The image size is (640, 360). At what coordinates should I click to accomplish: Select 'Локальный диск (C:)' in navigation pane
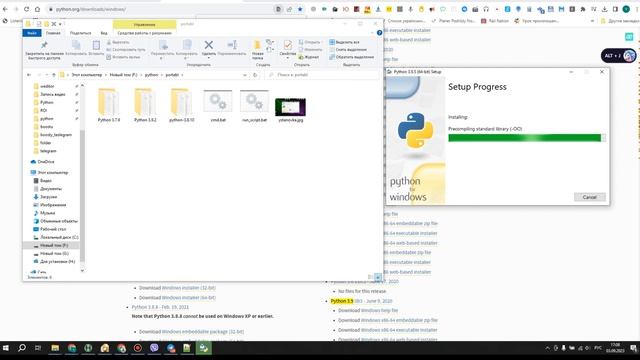click(59, 237)
